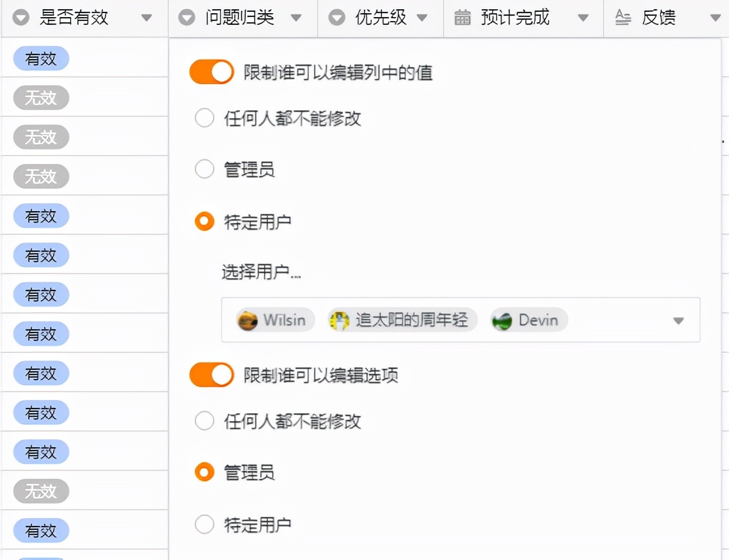Click the 有效 tag in the first row
The height and width of the screenshot is (560, 729).
(41, 58)
